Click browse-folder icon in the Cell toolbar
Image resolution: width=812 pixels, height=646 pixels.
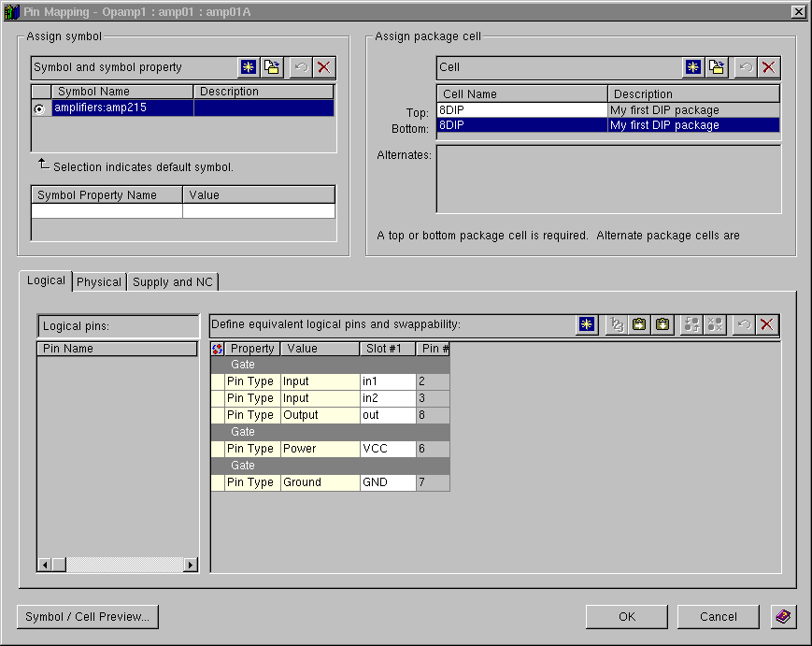coord(716,67)
